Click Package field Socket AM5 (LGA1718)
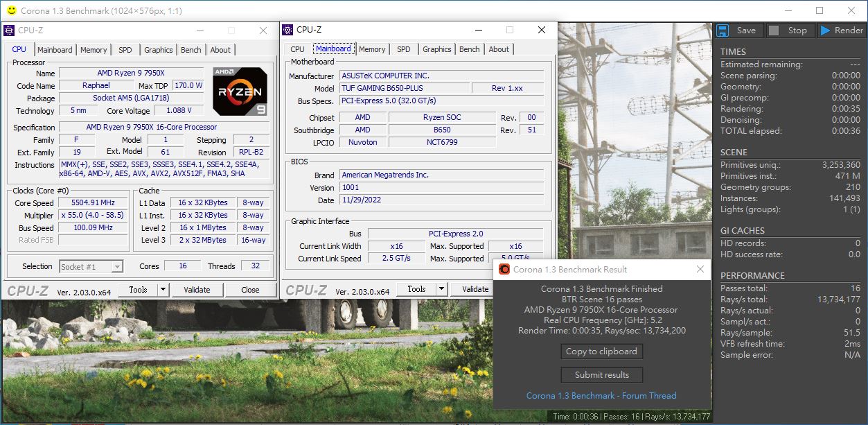 pyautogui.click(x=131, y=98)
